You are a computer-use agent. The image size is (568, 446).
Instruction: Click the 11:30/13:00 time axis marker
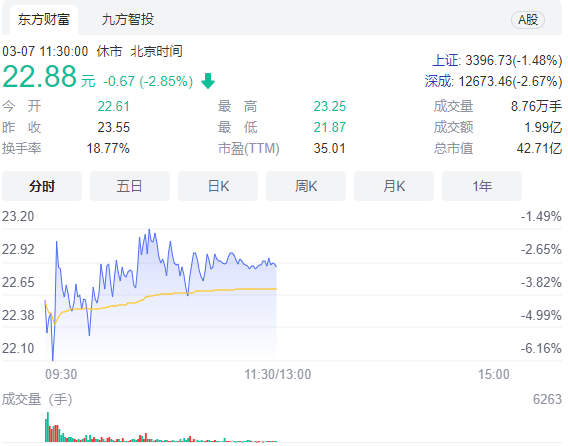click(x=277, y=374)
